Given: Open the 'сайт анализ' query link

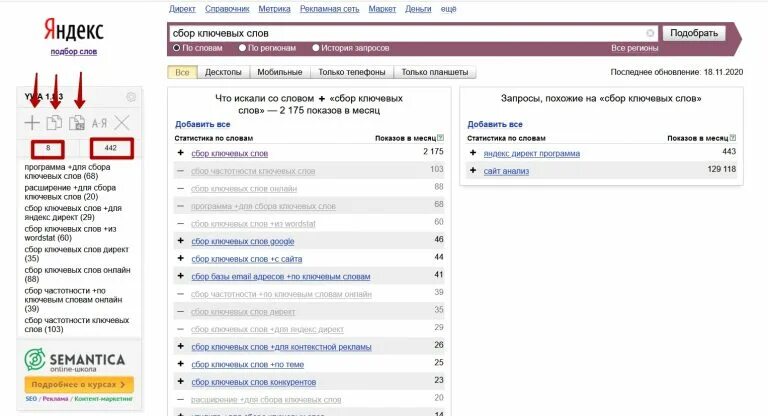Looking at the screenshot, I should click(506, 171).
